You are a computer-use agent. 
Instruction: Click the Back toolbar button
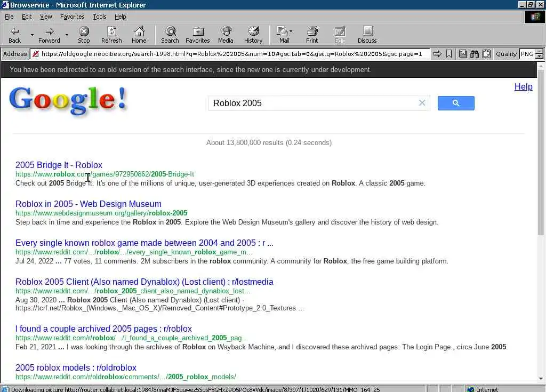(14, 35)
